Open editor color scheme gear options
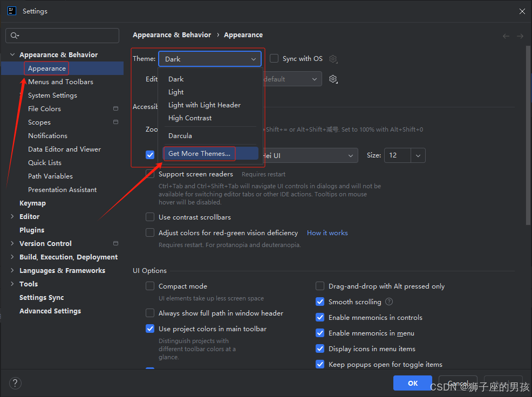Viewport: 532px width, 397px height. point(333,79)
